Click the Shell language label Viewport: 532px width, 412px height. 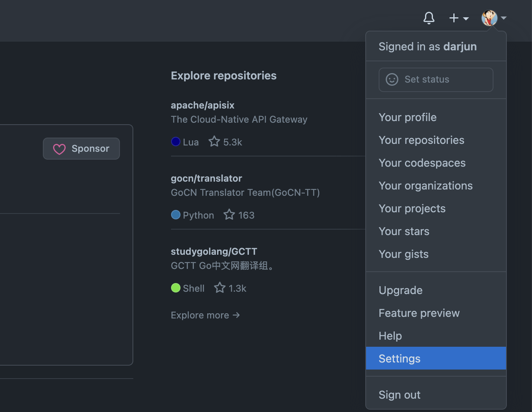[x=194, y=289]
